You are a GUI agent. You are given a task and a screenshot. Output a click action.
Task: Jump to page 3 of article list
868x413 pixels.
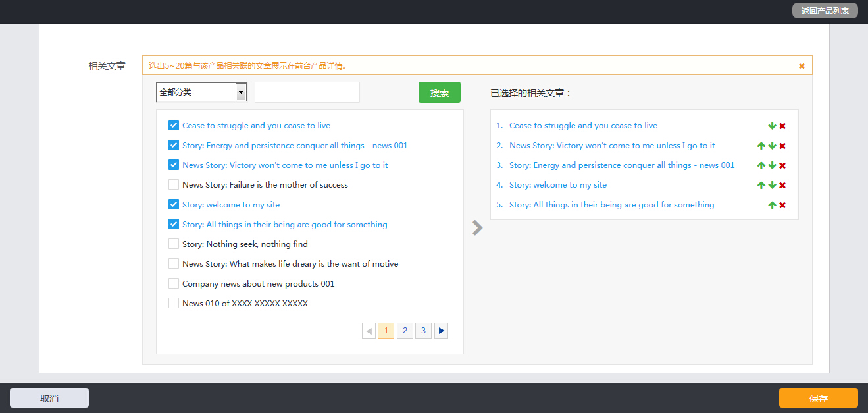pos(423,331)
